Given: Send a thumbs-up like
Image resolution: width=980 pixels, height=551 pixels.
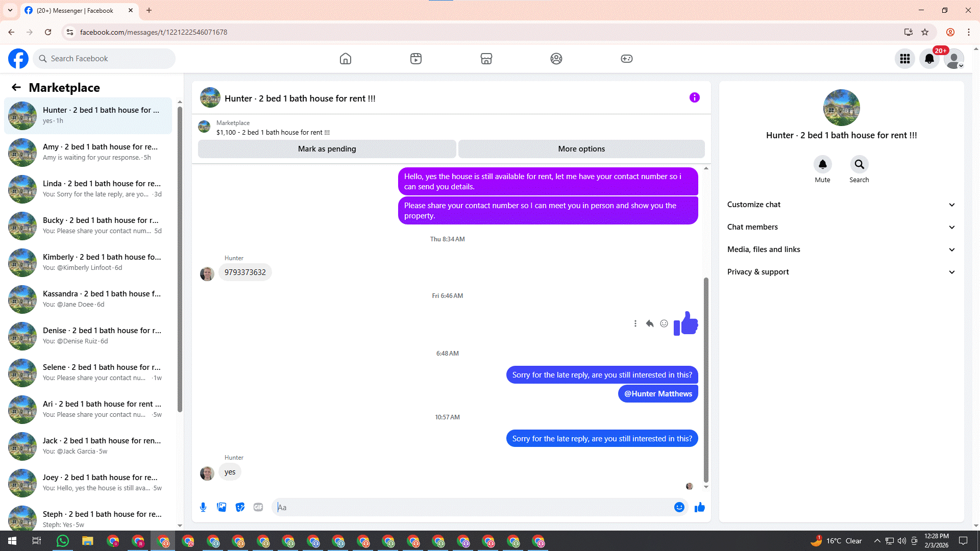Looking at the screenshot, I should click(x=700, y=507).
